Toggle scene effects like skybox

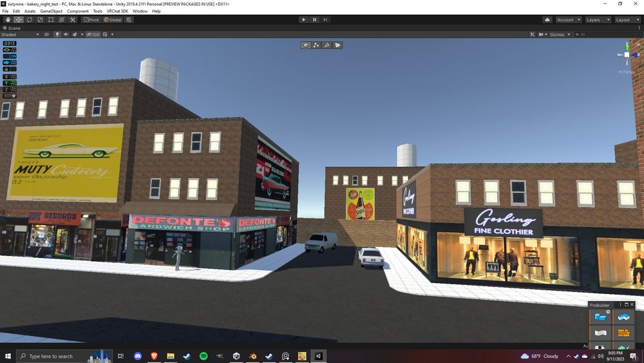[75, 35]
